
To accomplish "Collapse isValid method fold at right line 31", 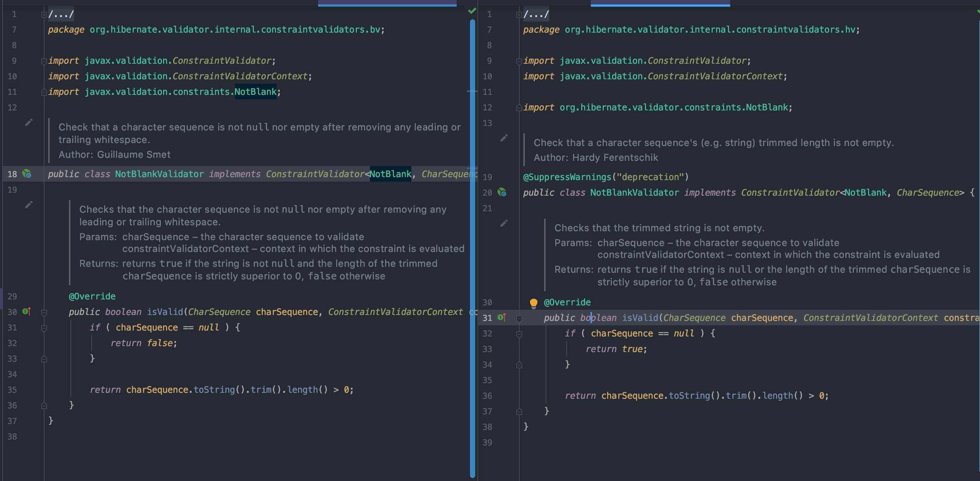I will (519, 318).
